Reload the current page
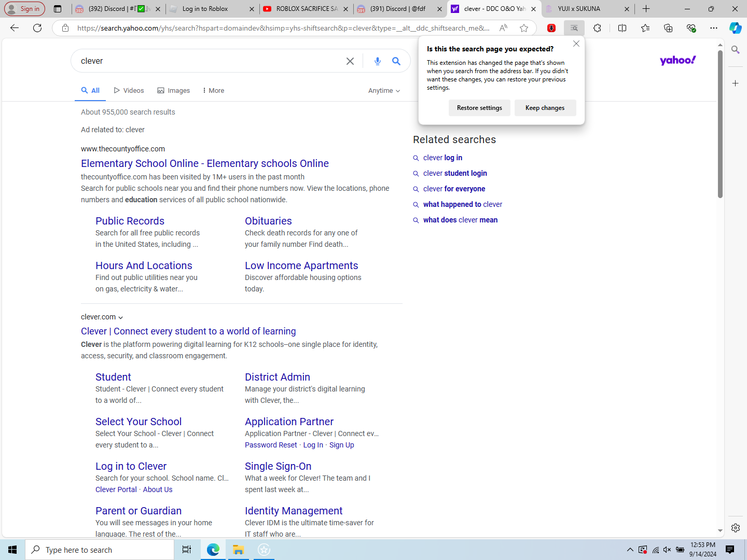The height and width of the screenshot is (560, 747). 37,28
